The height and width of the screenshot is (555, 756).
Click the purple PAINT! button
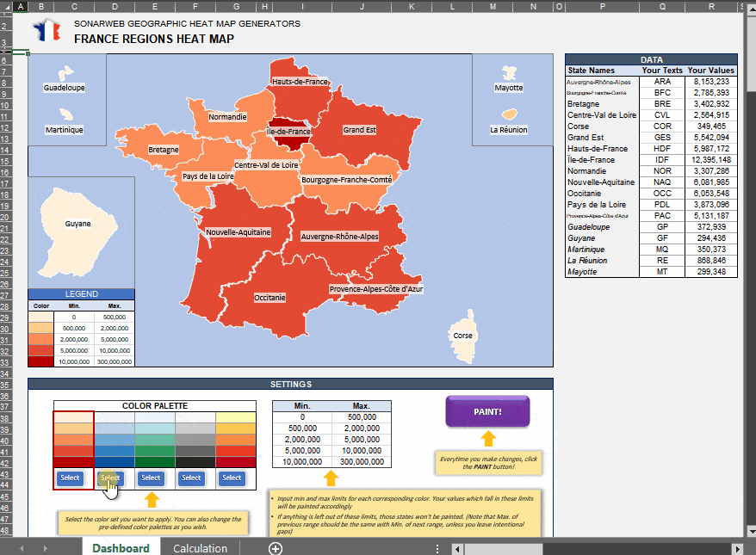click(x=487, y=411)
